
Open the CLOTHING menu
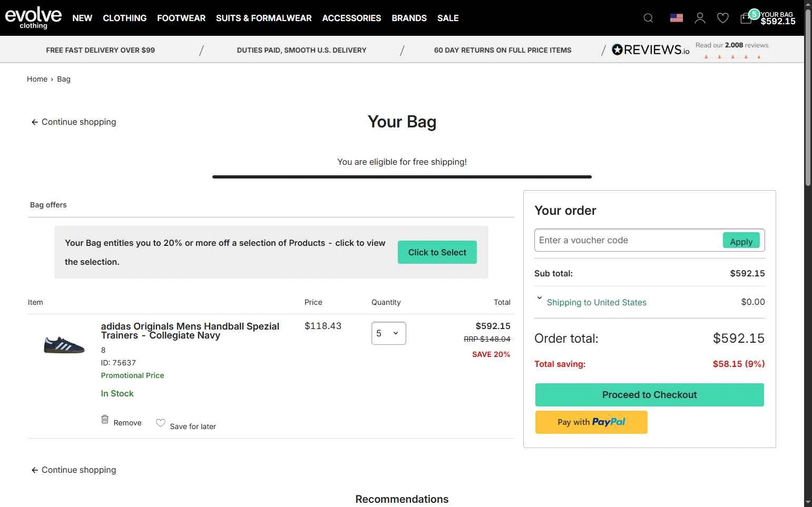[125, 18]
